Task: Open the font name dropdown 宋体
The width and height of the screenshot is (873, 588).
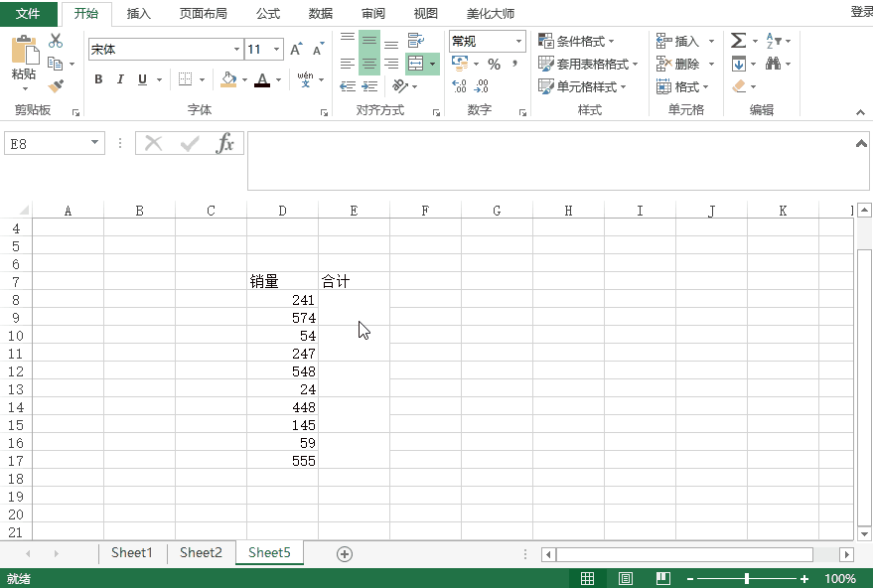Action: click(236, 49)
